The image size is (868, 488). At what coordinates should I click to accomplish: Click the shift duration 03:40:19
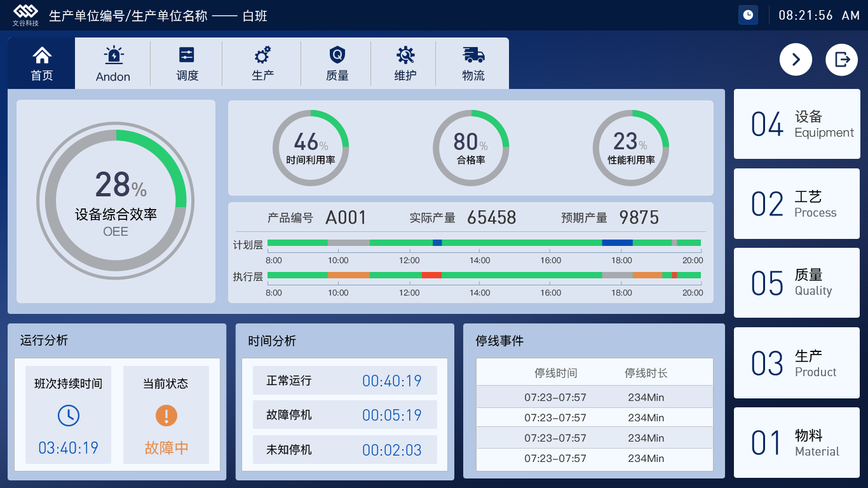[x=69, y=448]
